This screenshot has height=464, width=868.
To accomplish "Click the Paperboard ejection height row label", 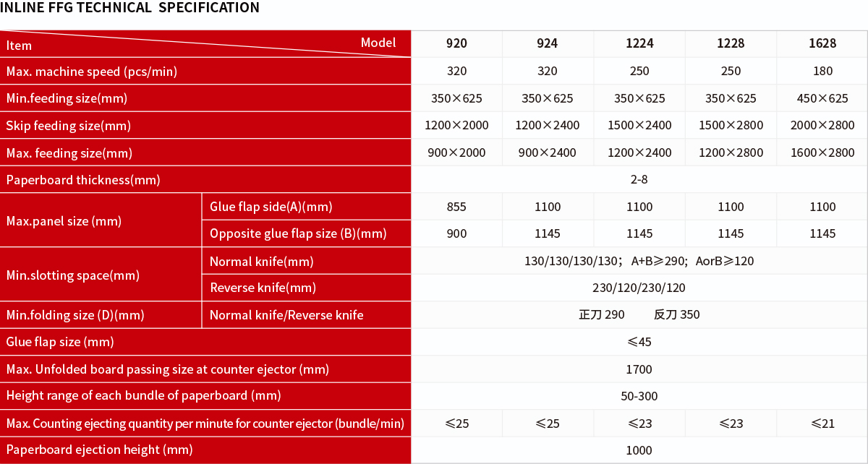I will [100, 450].
